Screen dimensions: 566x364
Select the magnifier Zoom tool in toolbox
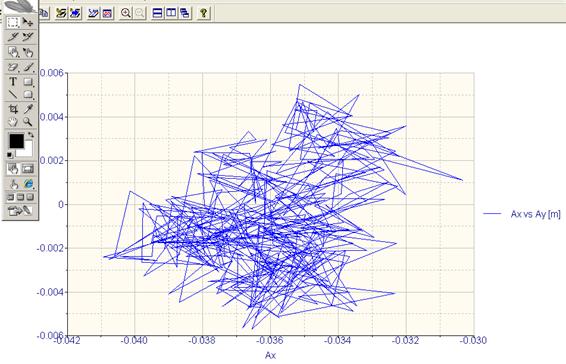tap(28, 122)
